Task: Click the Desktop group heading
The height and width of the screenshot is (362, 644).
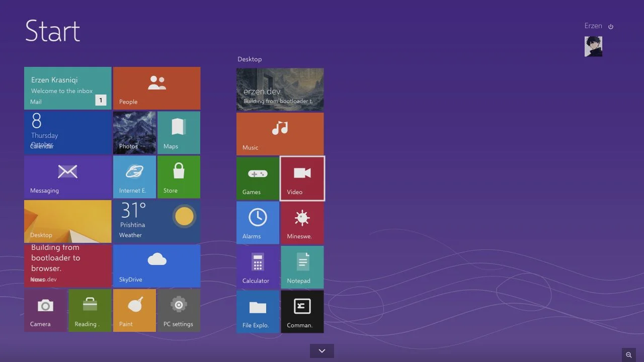Action: click(x=250, y=59)
